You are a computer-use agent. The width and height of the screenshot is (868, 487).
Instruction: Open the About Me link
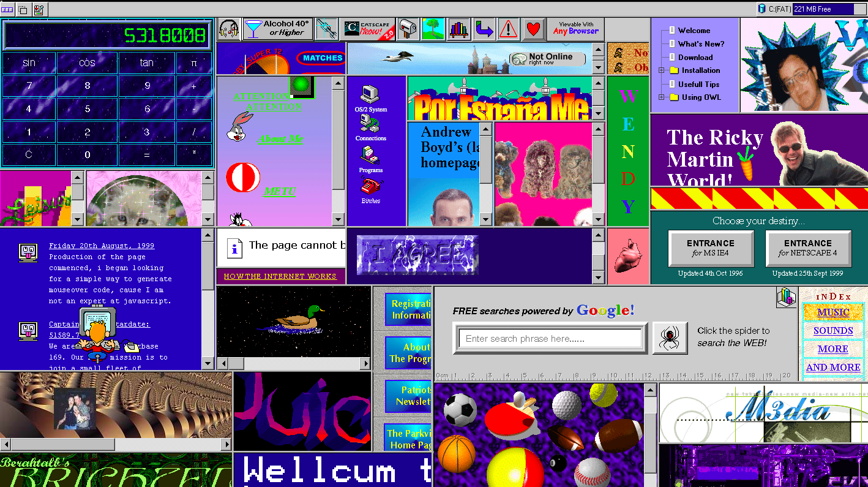(280, 139)
